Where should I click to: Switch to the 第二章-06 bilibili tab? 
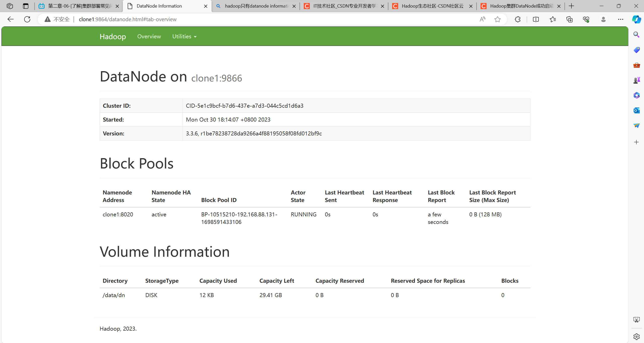click(x=79, y=6)
